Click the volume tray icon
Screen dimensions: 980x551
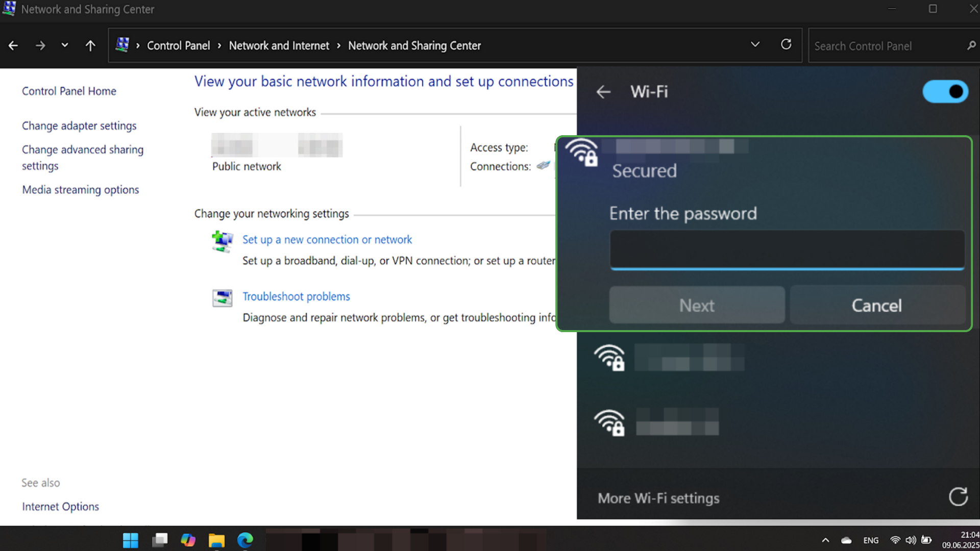point(910,540)
